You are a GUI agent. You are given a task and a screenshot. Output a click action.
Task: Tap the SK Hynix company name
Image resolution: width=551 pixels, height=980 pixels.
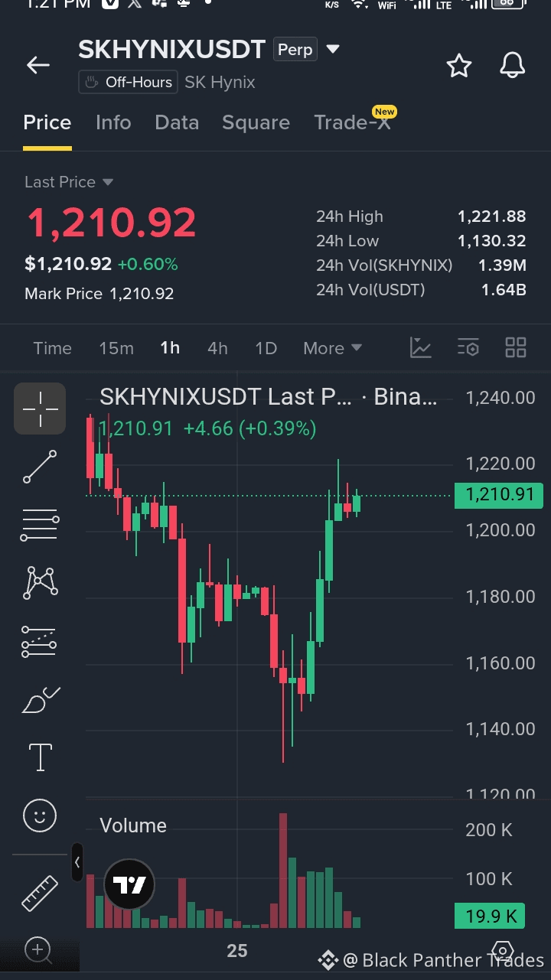coord(220,82)
